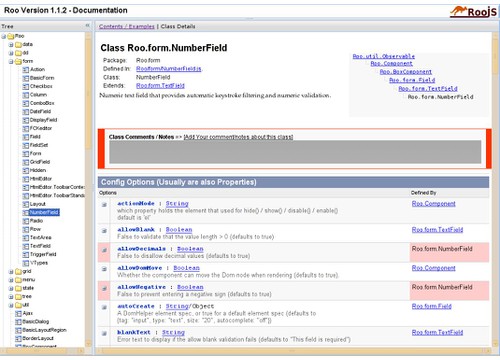
Task: Open Roo/form/NumberField.js source link
Action: [x=169, y=69]
